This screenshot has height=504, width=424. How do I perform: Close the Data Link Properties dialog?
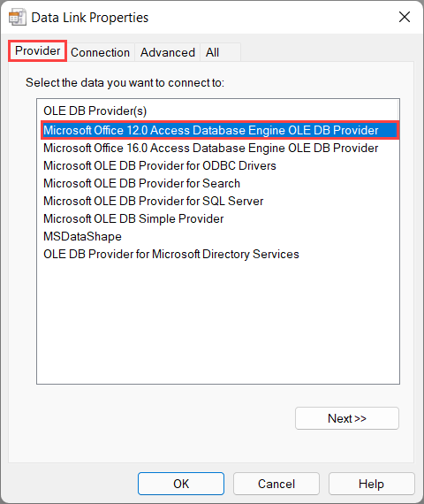pyautogui.click(x=405, y=17)
